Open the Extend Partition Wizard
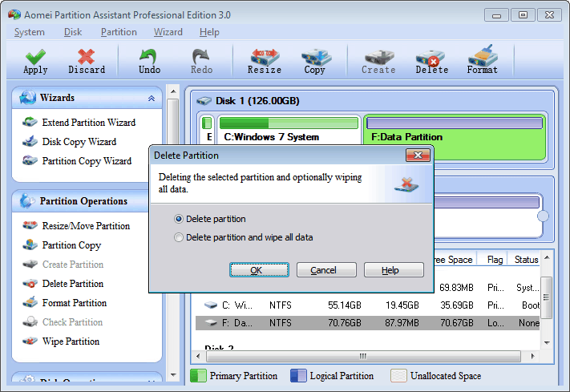The width and height of the screenshot is (570, 392). (x=88, y=123)
